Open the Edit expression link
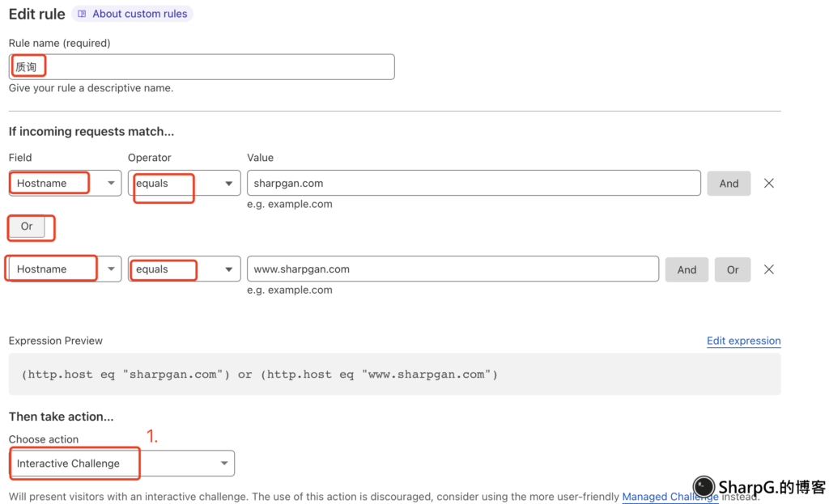This screenshot has height=504, width=829. (743, 341)
